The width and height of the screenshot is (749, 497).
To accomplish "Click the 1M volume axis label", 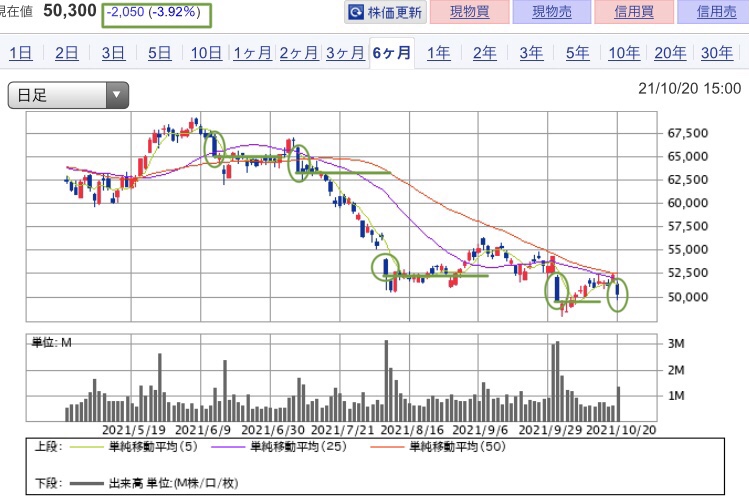I will tap(676, 396).
